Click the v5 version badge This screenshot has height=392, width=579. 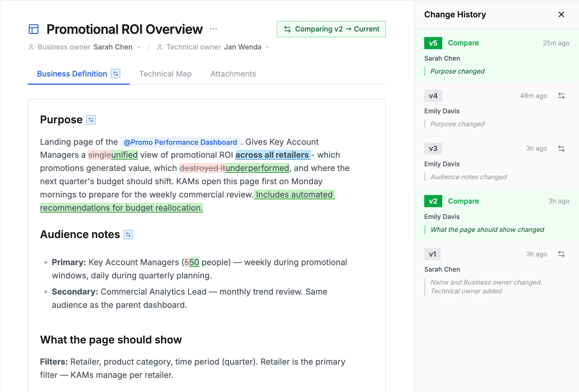click(x=433, y=43)
